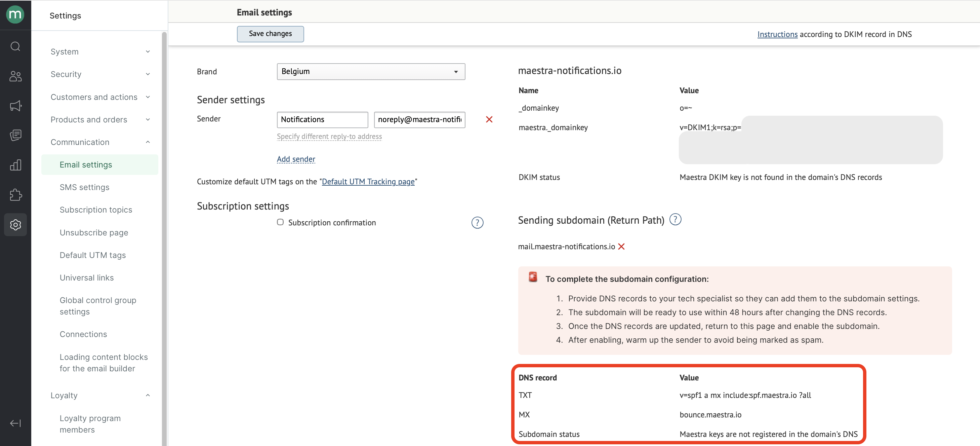Select the SPF TXT record value
The width and height of the screenshot is (980, 446).
(745, 395)
